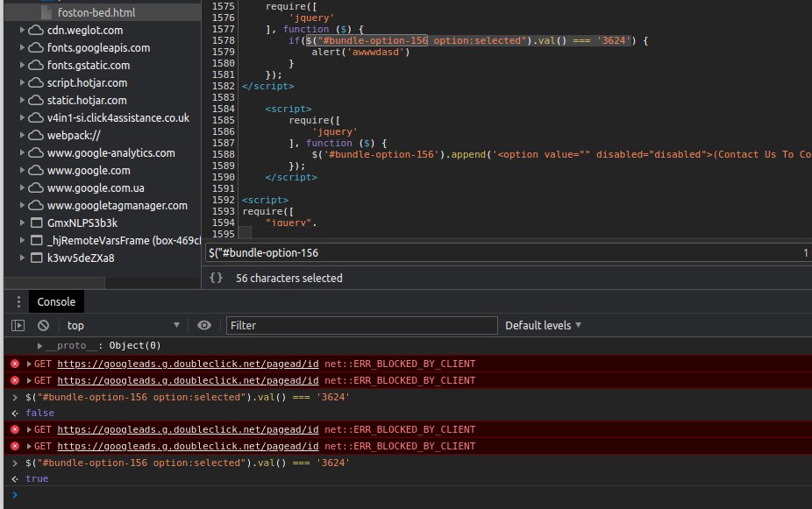This screenshot has height=509, width=812.
Task: Show the console sidebar
Action: 18,325
